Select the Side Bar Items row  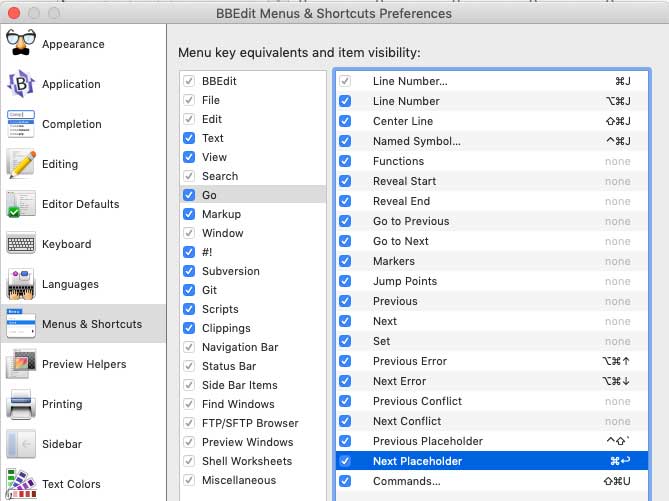coord(253,385)
